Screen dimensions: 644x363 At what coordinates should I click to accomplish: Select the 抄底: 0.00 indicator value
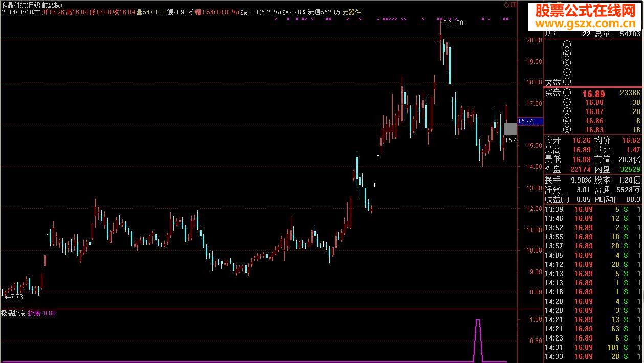click(42, 313)
